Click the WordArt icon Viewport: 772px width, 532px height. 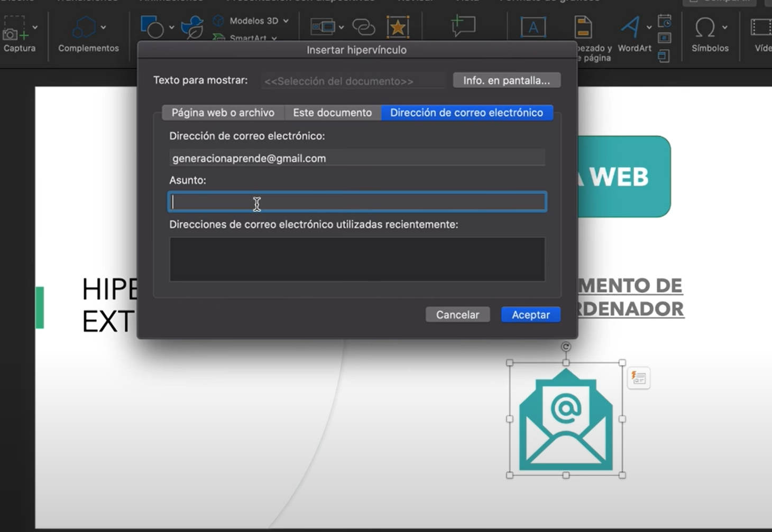(x=630, y=27)
